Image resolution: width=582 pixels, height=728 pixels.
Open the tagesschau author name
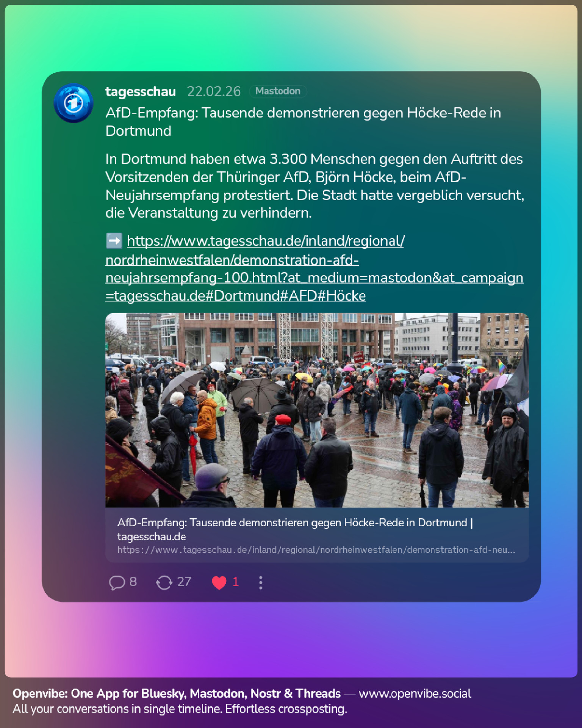141,91
